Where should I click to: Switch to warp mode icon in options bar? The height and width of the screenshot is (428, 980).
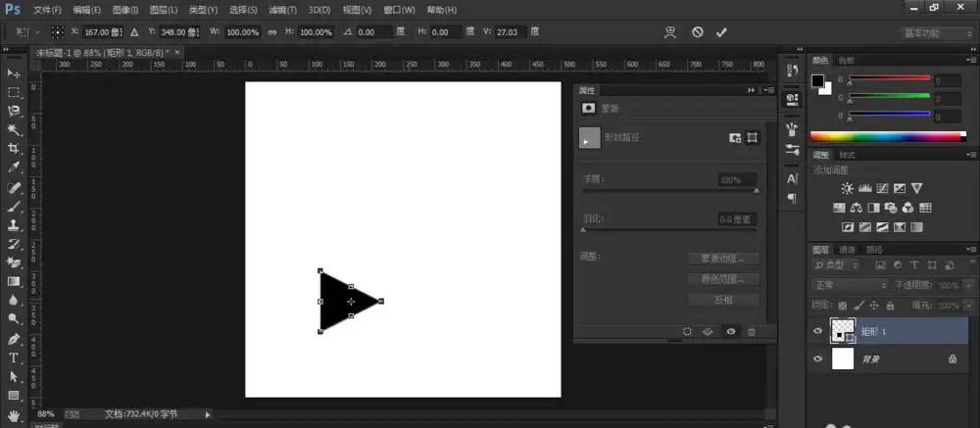[x=670, y=32]
